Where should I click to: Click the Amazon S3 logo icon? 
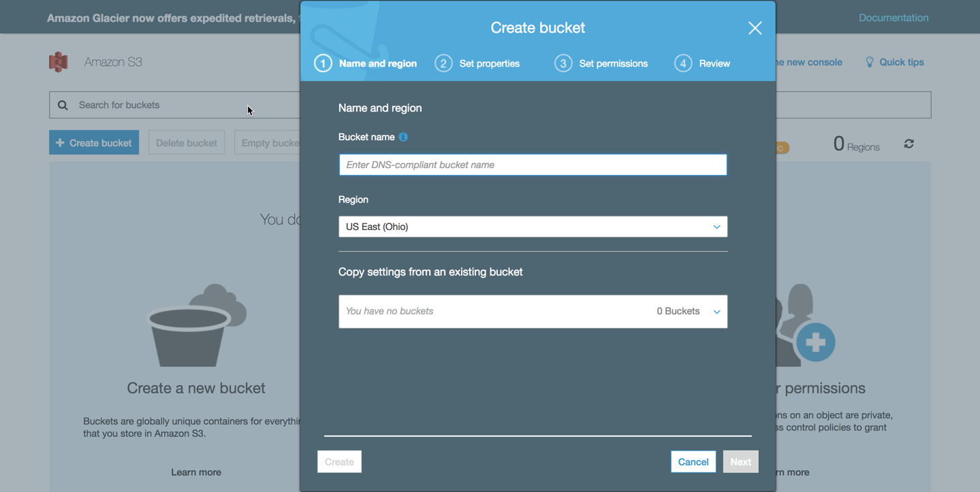click(x=59, y=62)
